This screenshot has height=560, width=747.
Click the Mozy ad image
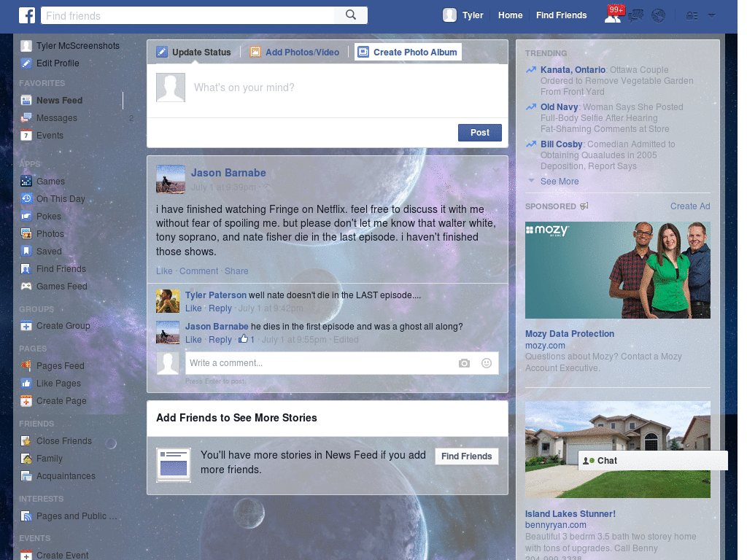[x=617, y=270]
